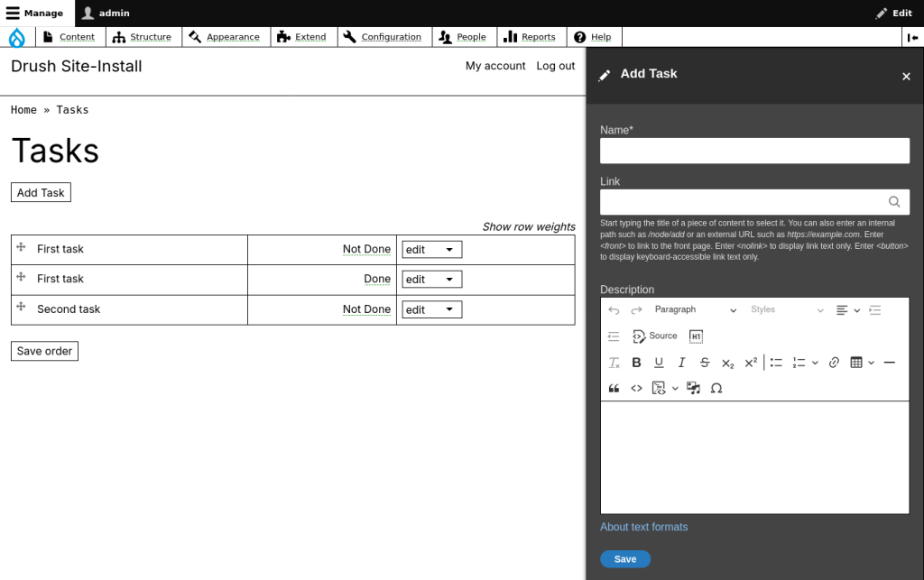Click the strikethrough icon
Screen dimensions: 924x580
tap(705, 363)
